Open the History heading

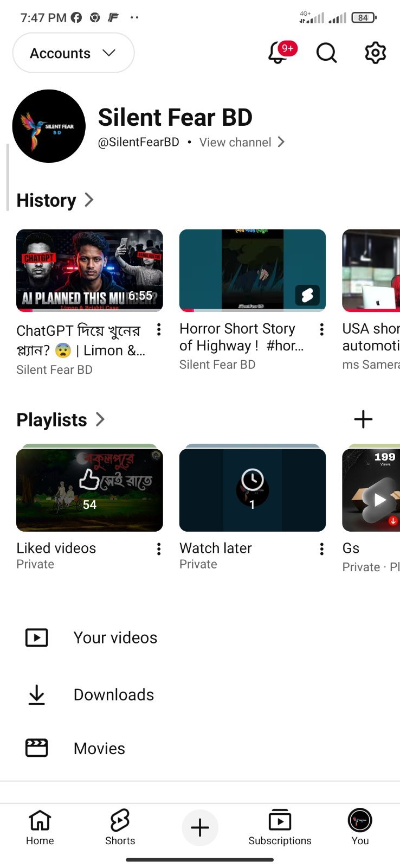pyautogui.click(x=46, y=200)
